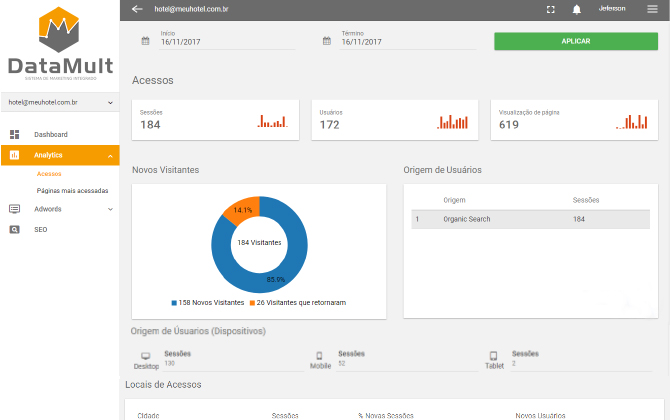Screen dimensions: 670x420
Task: Click SEO search icon in sidebar
Action: 15,229
